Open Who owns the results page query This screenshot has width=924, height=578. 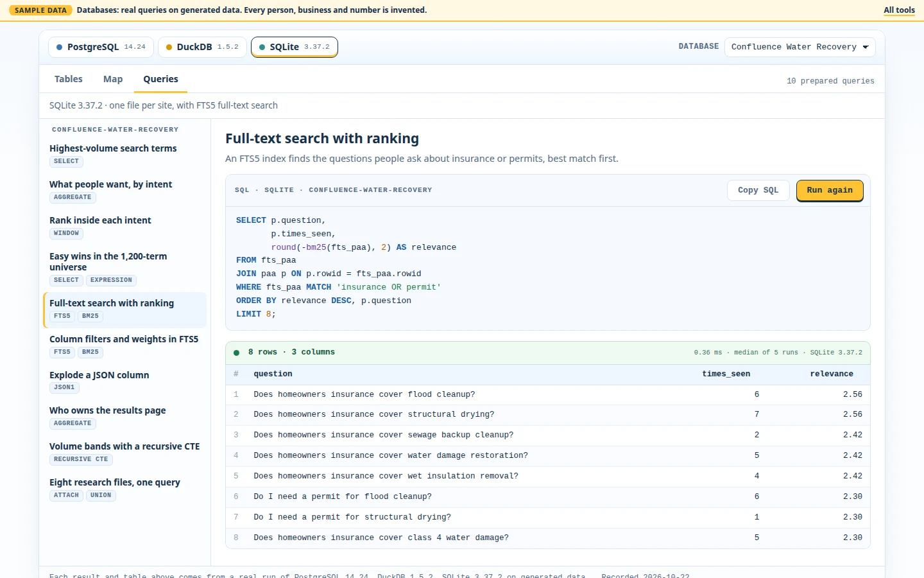click(125, 417)
